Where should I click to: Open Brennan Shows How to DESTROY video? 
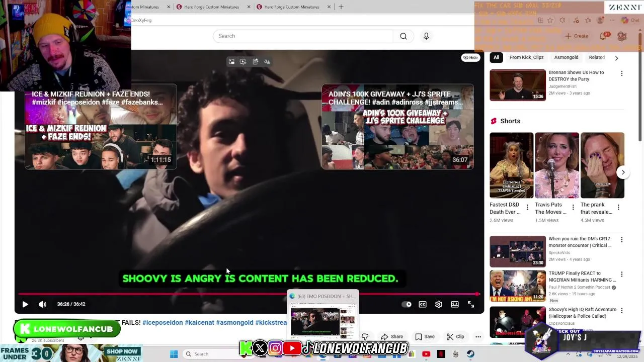(x=518, y=85)
